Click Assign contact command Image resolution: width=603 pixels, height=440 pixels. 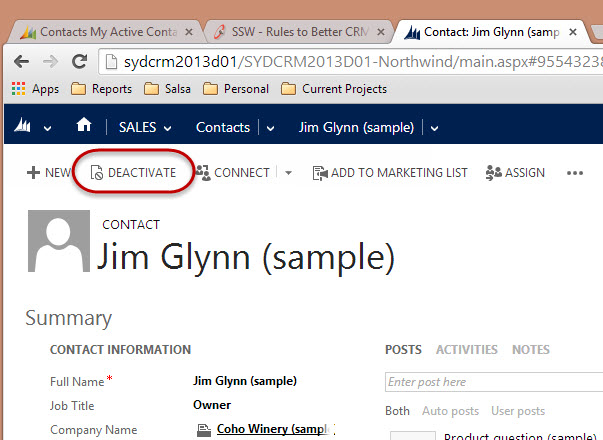click(x=515, y=172)
